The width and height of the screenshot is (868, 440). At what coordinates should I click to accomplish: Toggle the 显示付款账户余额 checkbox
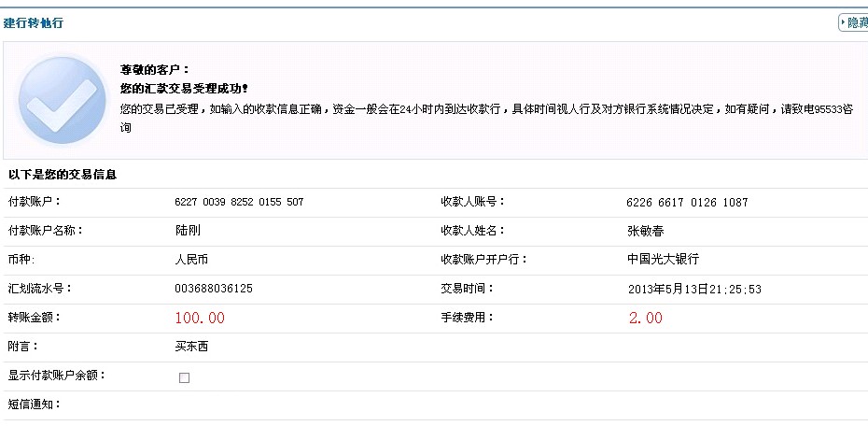coord(184,377)
